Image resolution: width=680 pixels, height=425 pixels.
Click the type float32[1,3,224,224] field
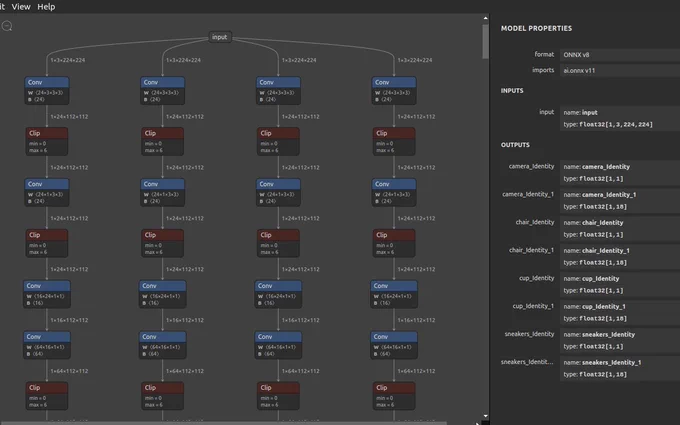620,124
